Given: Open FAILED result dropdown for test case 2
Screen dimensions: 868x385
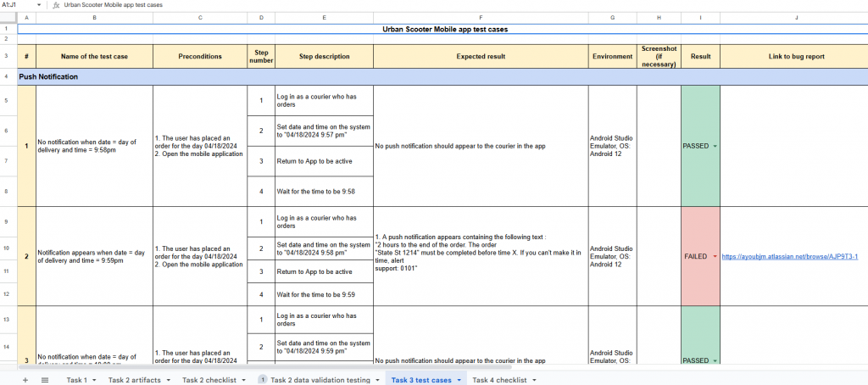Looking at the screenshot, I should pyautogui.click(x=715, y=256).
